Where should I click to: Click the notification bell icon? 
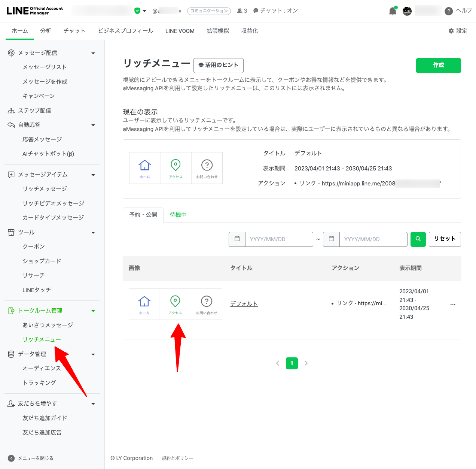pyautogui.click(x=392, y=11)
